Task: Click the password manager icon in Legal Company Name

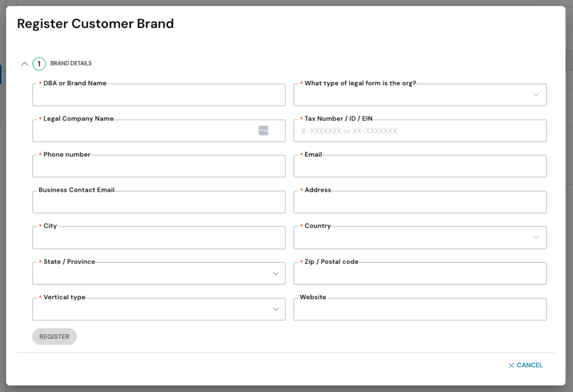Action: (263, 130)
